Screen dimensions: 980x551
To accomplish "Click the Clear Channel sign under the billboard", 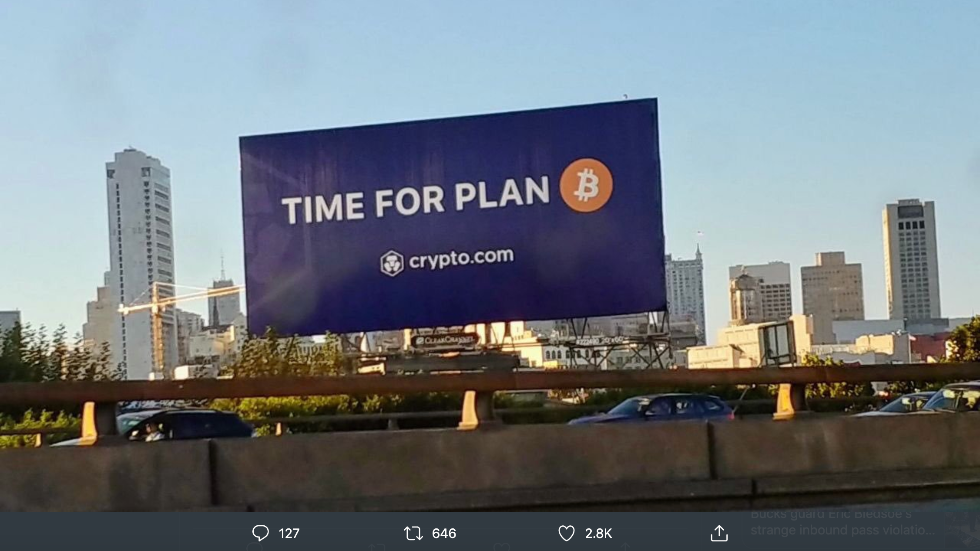I will click(444, 340).
